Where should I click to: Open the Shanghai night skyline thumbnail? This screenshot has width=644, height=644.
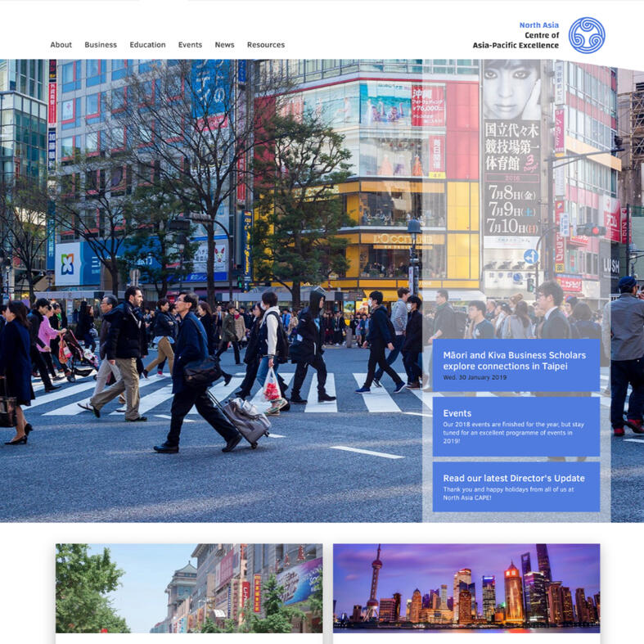pyautogui.click(x=466, y=588)
